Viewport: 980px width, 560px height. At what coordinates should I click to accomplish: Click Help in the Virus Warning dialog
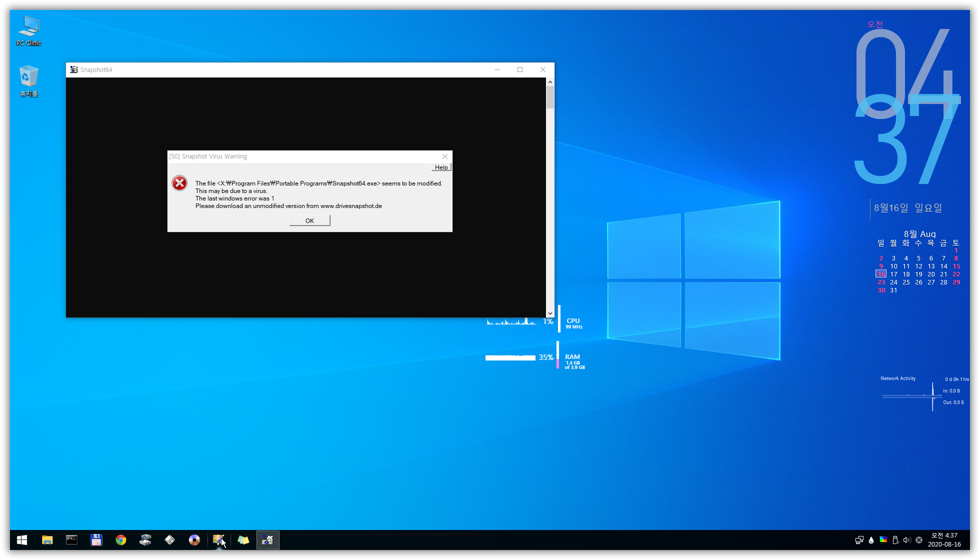[x=441, y=167]
